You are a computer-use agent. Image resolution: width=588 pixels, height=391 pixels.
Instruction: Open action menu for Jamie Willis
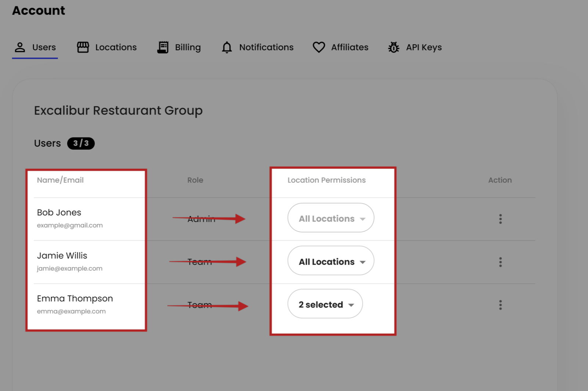(500, 262)
